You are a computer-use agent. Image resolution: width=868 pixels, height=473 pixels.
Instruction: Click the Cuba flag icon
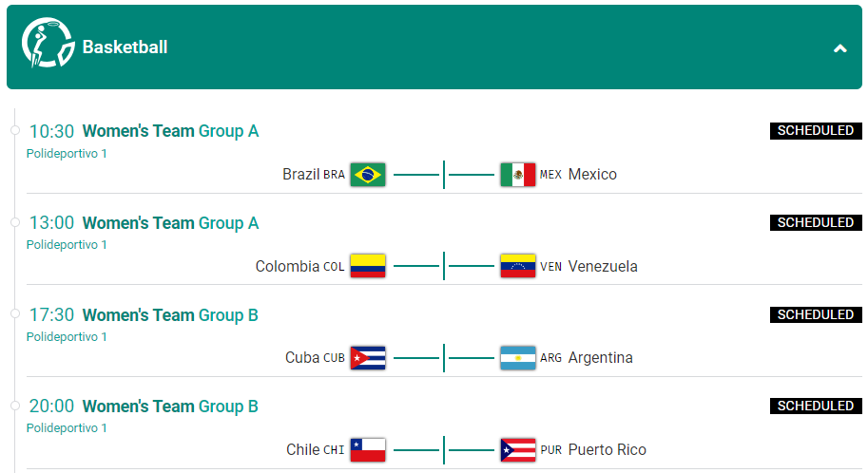[368, 358]
